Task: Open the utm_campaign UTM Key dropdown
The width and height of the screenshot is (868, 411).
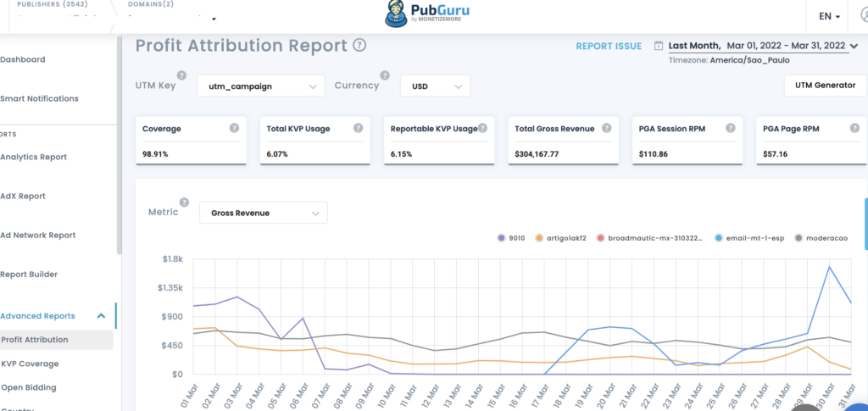Action: pos(261,86)
